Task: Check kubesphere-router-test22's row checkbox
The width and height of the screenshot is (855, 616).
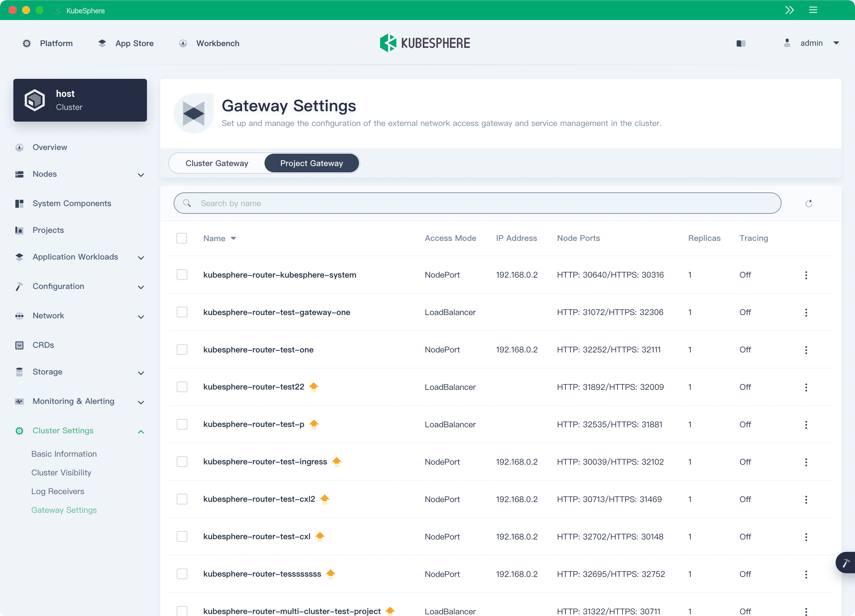Action: 182,387
